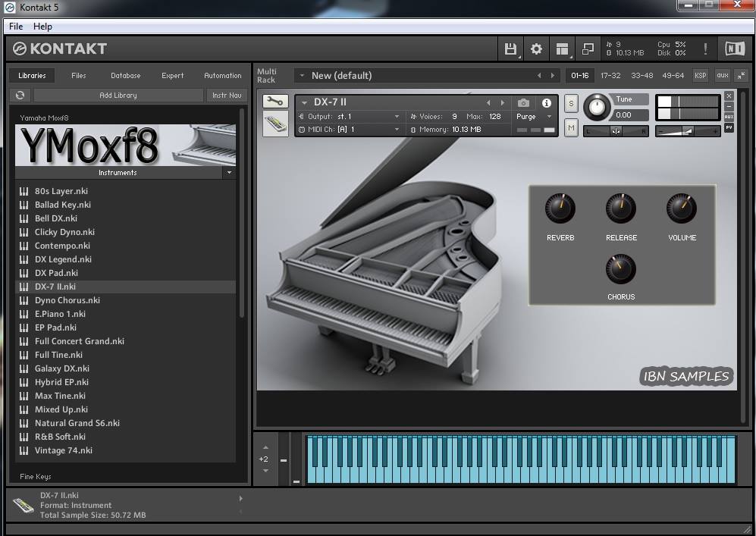Click the instrument volume slider
This screenshot has width=756, height=536.
(x=688, y=131)
